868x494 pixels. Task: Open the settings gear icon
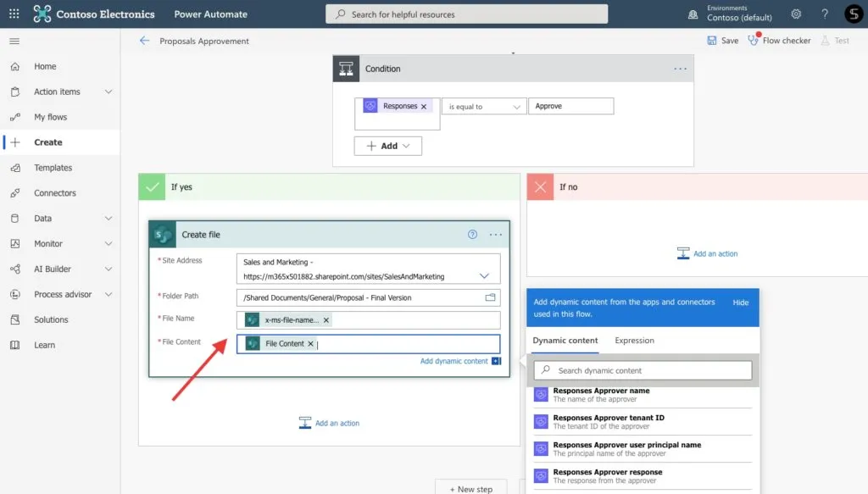tap(796, 14)
